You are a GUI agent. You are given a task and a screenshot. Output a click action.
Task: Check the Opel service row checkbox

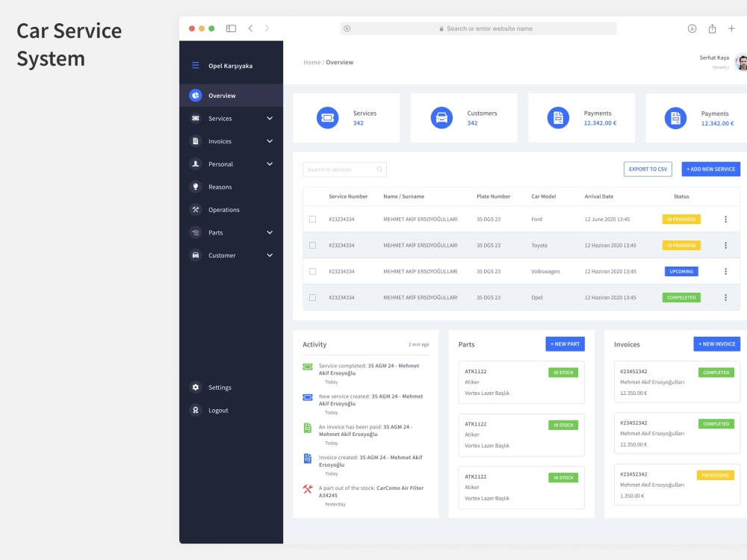(x=312, y=298)
